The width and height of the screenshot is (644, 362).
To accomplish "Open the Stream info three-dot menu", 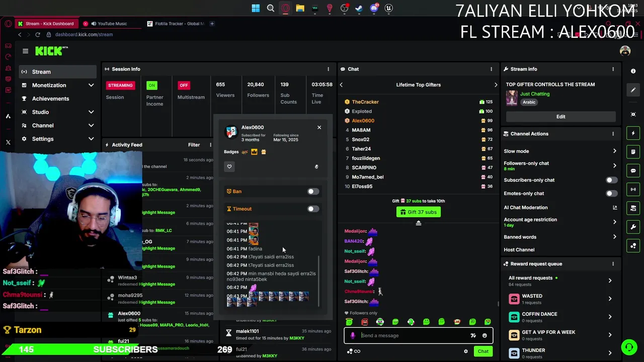I will (x=613, y=69).
